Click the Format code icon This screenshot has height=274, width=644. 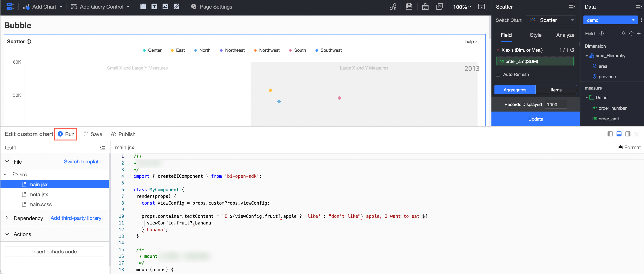coord(620,147)
